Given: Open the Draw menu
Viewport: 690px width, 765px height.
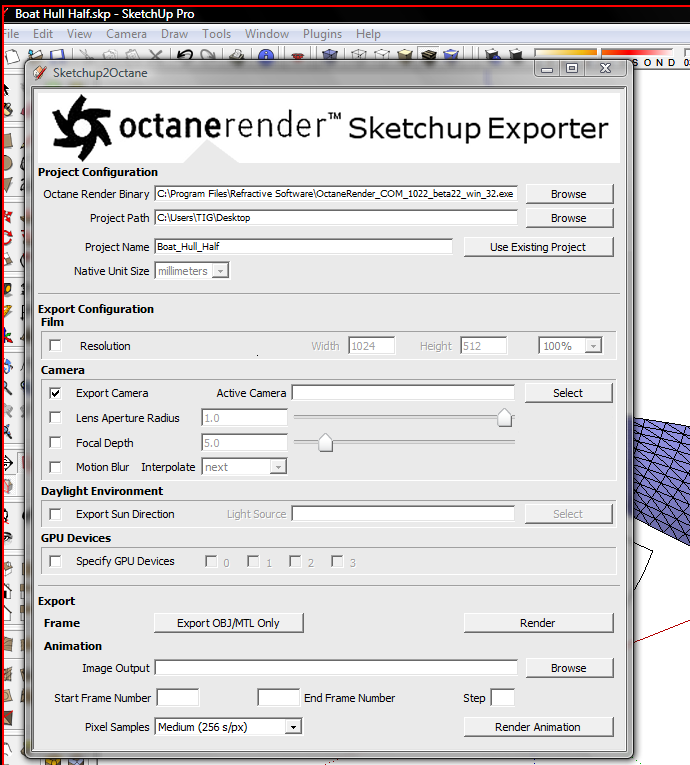Looking at the screenshot, I should pos(174,34).
